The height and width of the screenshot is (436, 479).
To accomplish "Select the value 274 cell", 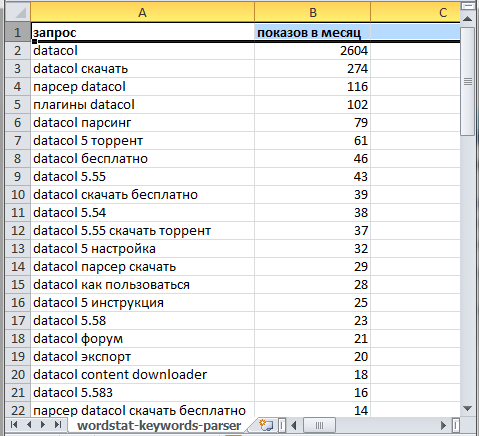I will [313, 69].
